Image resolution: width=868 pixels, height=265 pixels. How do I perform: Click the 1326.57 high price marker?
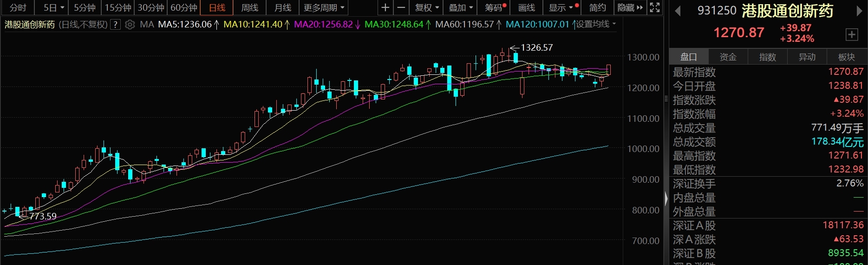click(x=536, y=47)
